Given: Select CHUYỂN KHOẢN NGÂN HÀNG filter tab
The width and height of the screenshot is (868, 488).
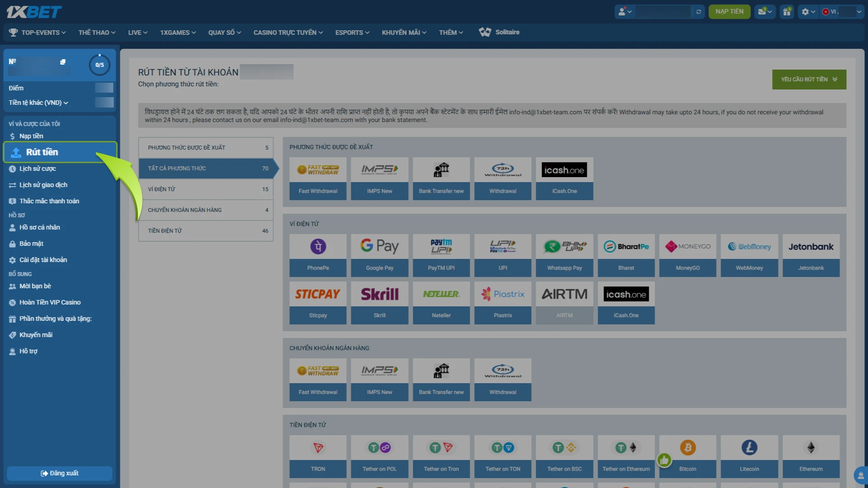Looking at the screenshot, I should (x=206, y=210).
